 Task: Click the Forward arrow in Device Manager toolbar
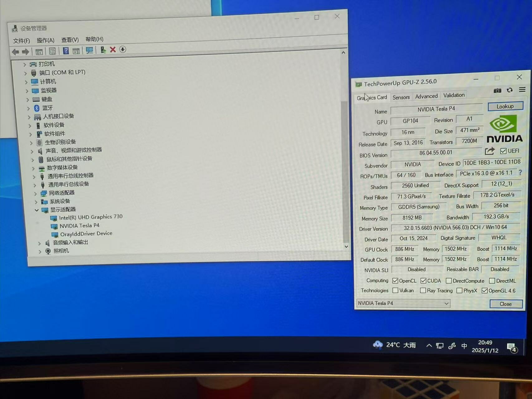pyautogui.click(x=26, y=52)
